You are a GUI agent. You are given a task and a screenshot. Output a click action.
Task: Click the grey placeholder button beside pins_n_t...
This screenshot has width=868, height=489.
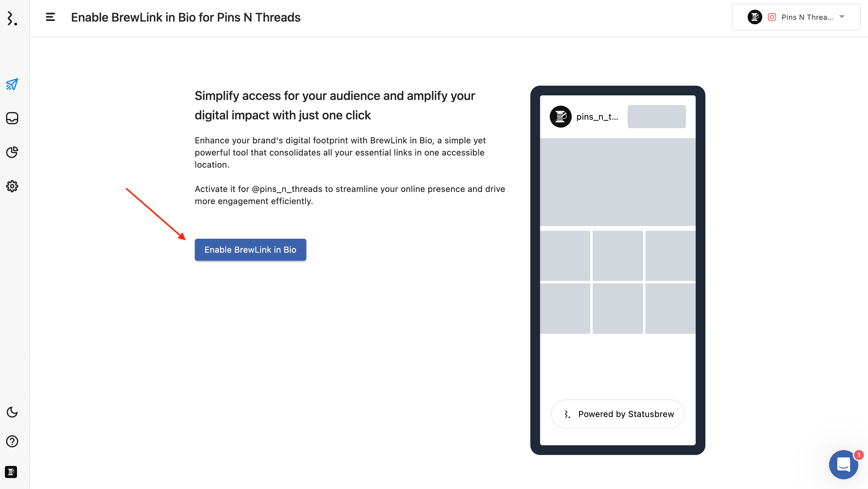(656, 117)
